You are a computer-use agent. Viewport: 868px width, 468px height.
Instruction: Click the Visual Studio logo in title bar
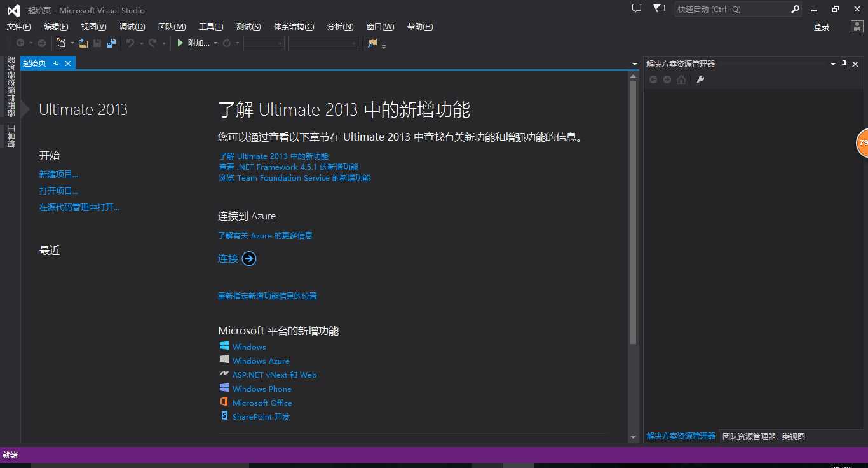(13, 10)
